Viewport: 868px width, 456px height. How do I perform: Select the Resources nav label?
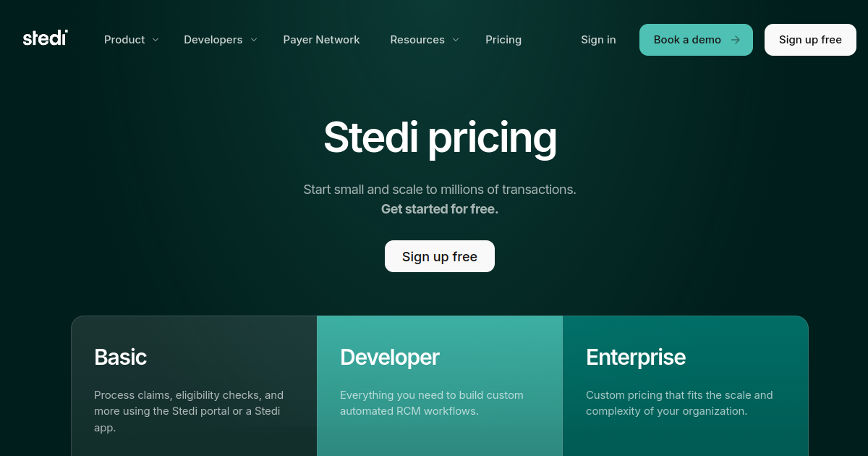417,40
